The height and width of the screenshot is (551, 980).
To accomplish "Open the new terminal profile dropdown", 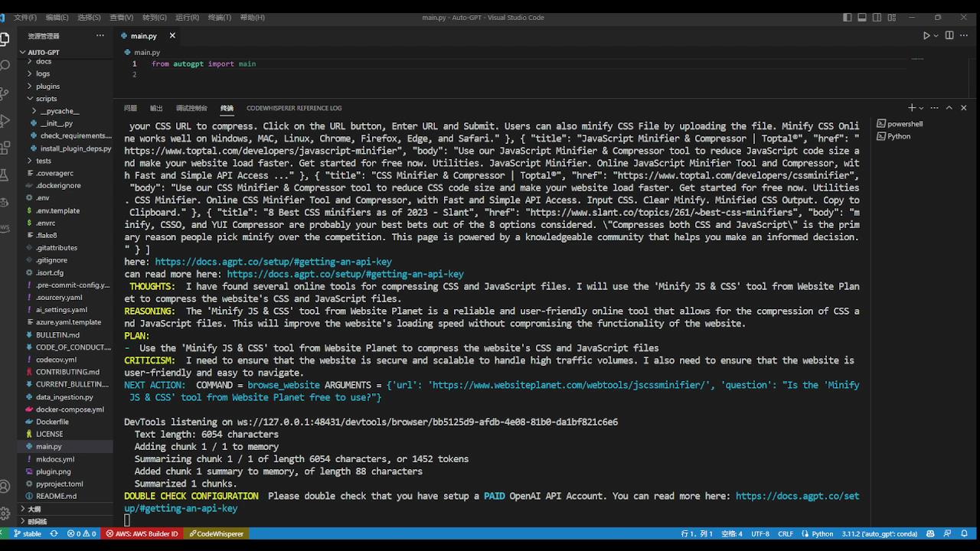I will click(x=921, y=108).
